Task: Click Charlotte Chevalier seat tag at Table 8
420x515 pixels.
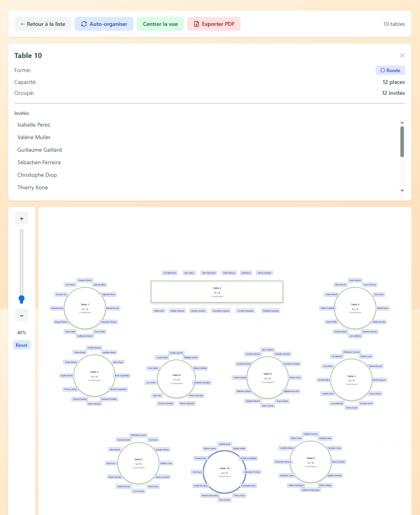Action: point(202,383)
